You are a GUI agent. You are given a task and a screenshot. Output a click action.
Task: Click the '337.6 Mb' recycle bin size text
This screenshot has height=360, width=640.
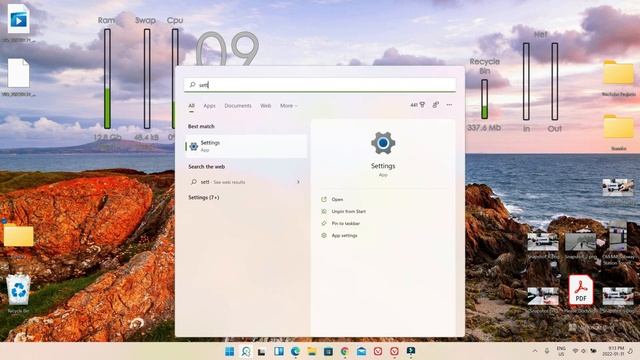[x=484, y=128]
